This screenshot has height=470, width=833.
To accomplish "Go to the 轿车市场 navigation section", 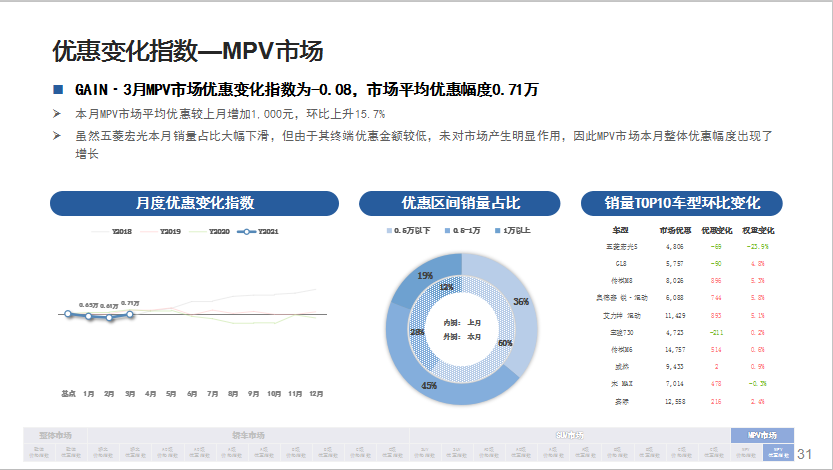I will click(x=248, y=435).
